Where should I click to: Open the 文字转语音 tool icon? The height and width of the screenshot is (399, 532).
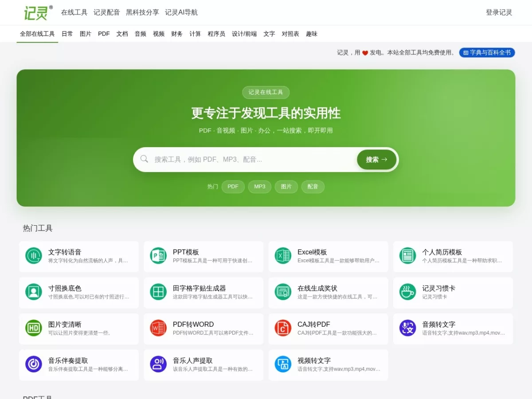tap(34, 256)
